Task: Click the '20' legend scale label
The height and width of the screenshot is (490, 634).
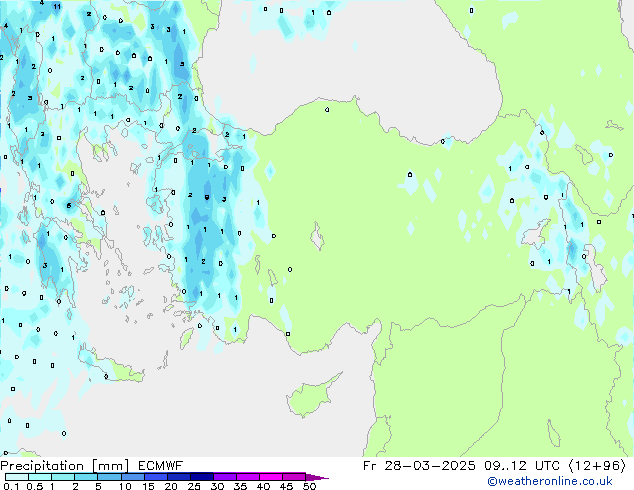Action: (x=171, y=486)
